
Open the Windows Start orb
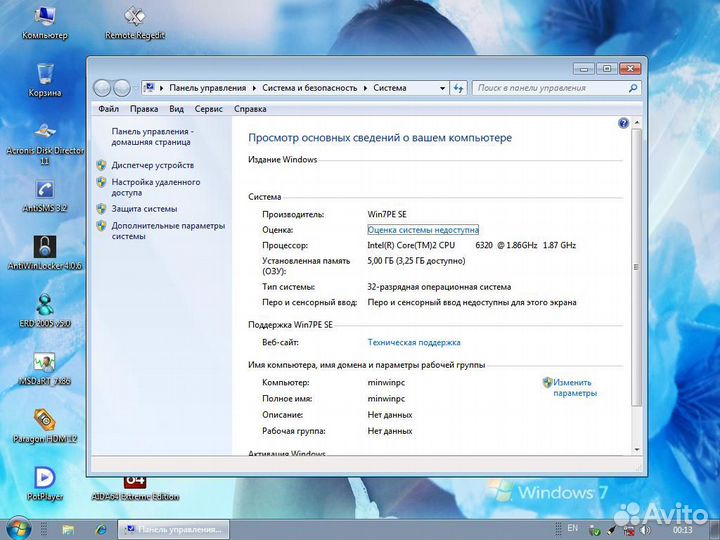18,529
